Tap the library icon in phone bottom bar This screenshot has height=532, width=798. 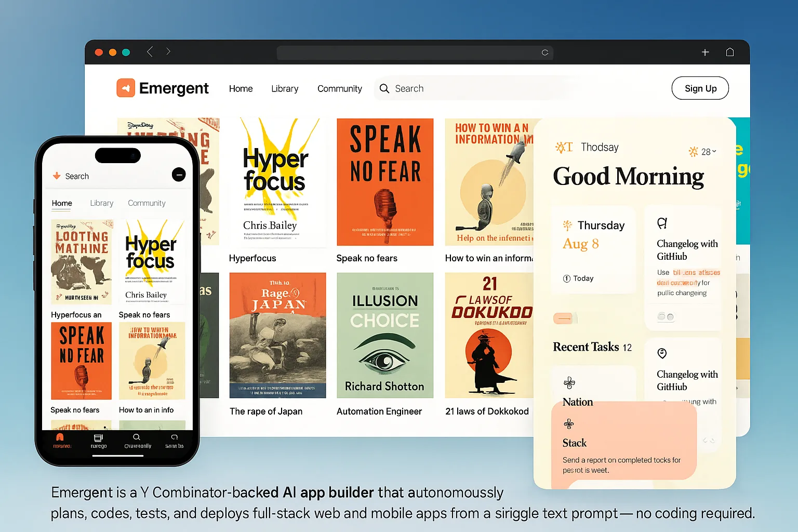click(x=98, y=437)
